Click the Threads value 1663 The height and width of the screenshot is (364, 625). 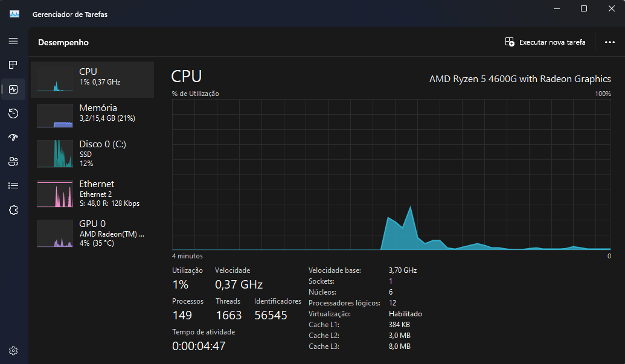pos(229,315)
